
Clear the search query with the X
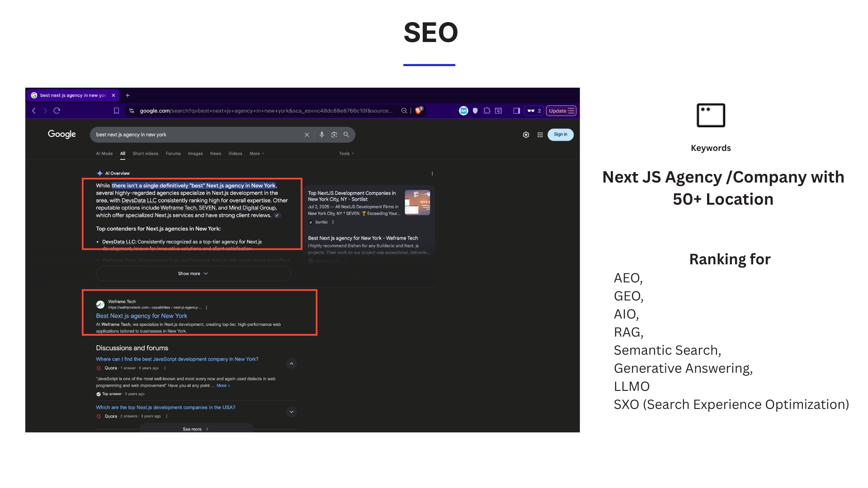pos(307,134)
